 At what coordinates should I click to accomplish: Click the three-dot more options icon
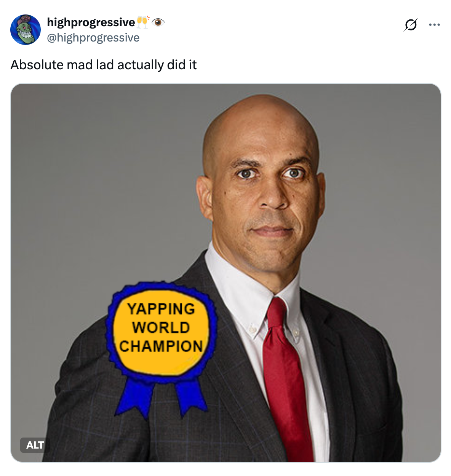coord(434,24)
